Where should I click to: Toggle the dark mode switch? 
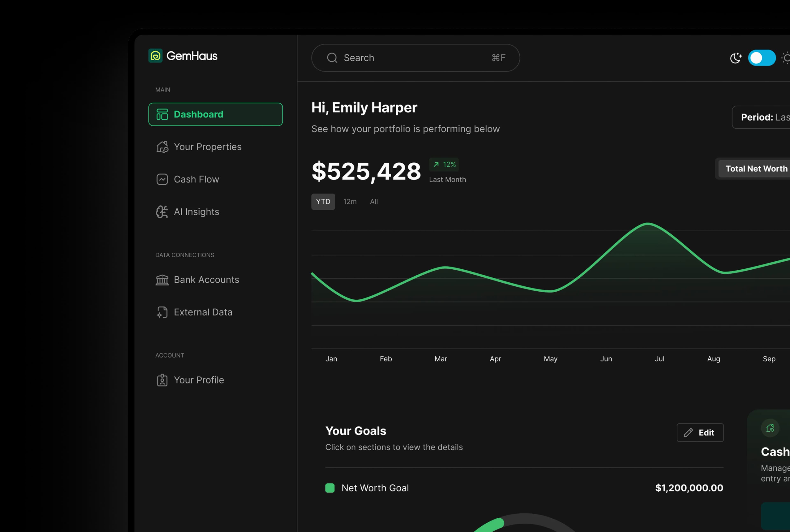pyautogui.click(x=762, y=58)
